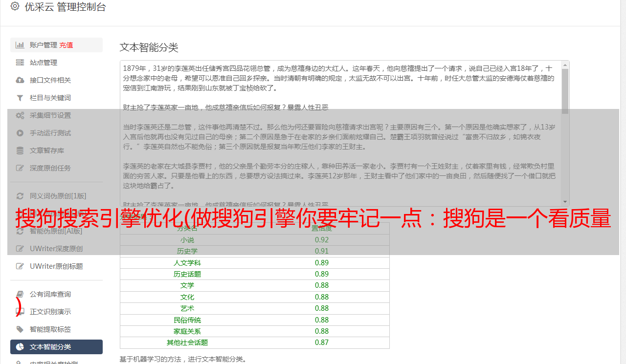Click the gears icon for 采集细节设置

coord(20,115)
